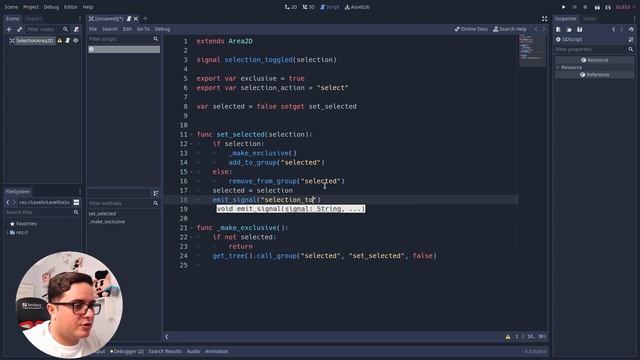The image size is (640, 360).
Task: Open the Help menu
Action: (x=88, y=7)
